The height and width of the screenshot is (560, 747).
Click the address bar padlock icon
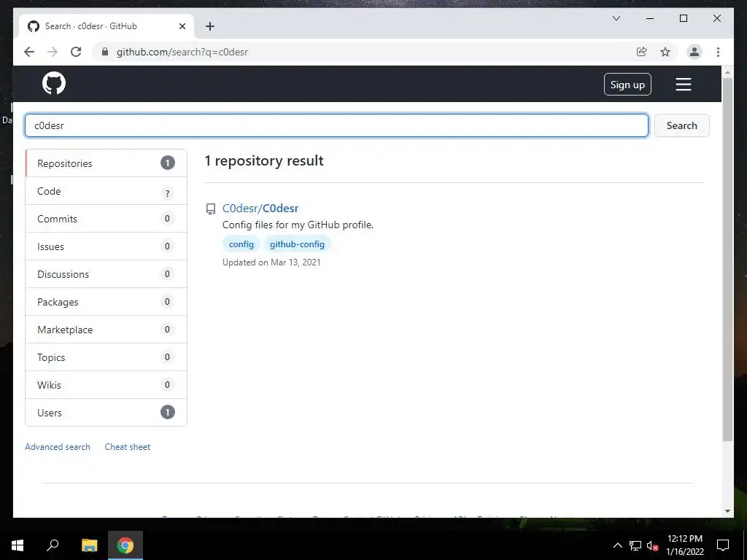coord(105,52)
